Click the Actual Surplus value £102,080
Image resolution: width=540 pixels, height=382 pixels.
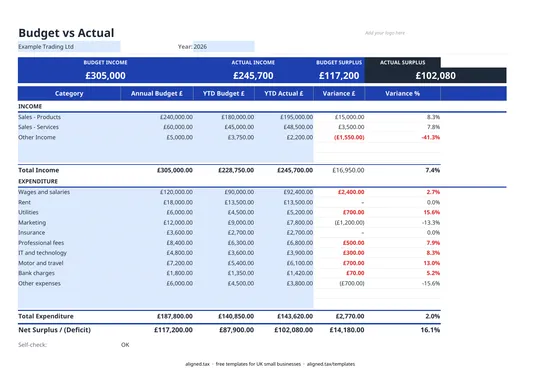pos(436,76)
